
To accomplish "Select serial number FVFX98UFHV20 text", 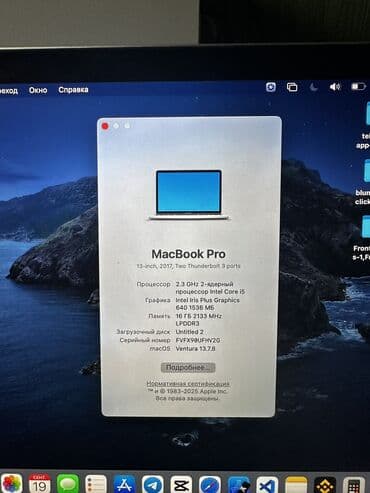I will pyautogui.click(x=198, y=340).
